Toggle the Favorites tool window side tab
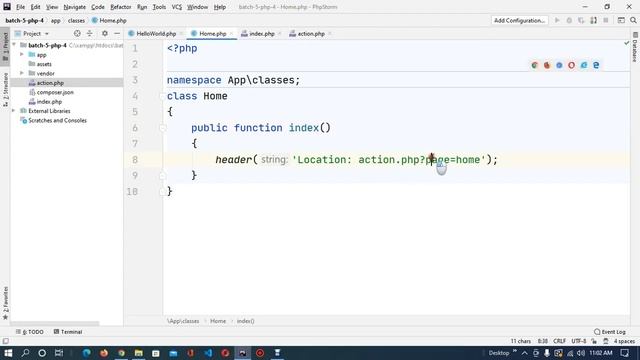Image resolution: width=640 pixels, height=360 pixels. pyautogui.click(x=5, y=303)
